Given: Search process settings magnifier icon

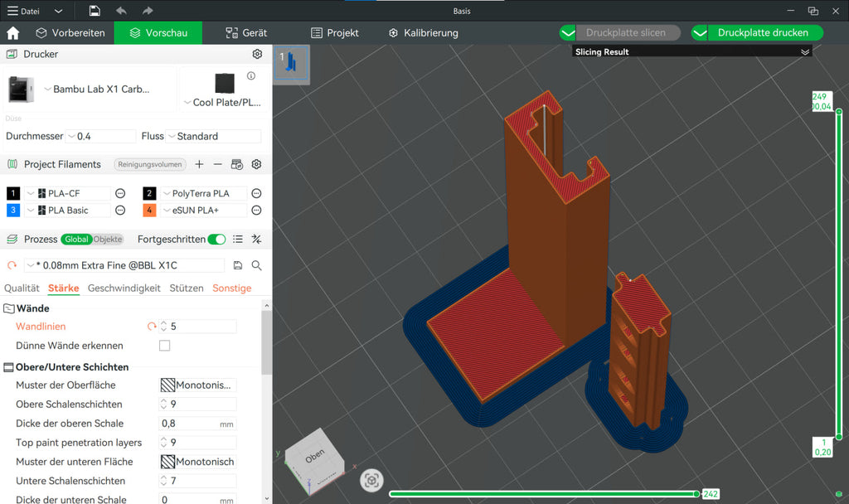Looking at the screenshot, I should (257, 265).
